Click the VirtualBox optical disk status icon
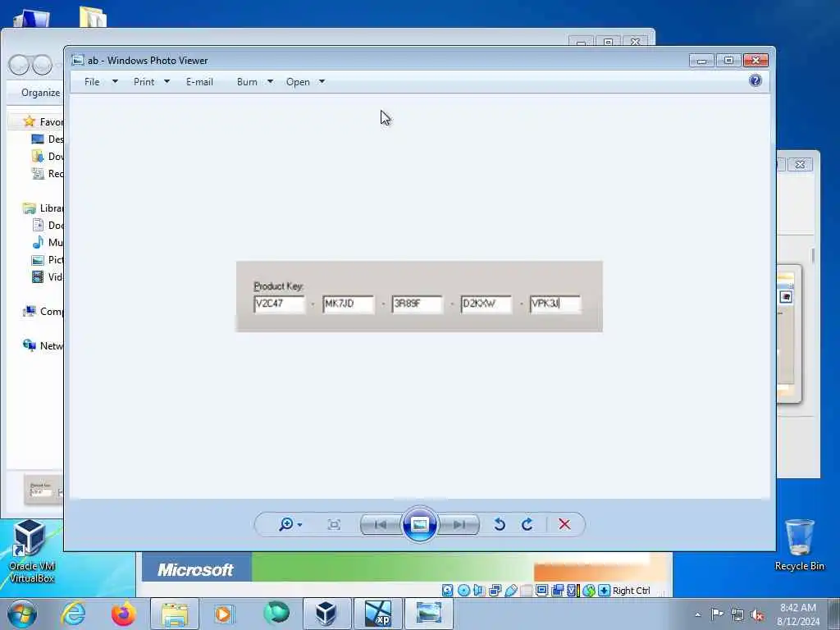Viewport: 840px width, 630px height. click(x=464, y=591)
